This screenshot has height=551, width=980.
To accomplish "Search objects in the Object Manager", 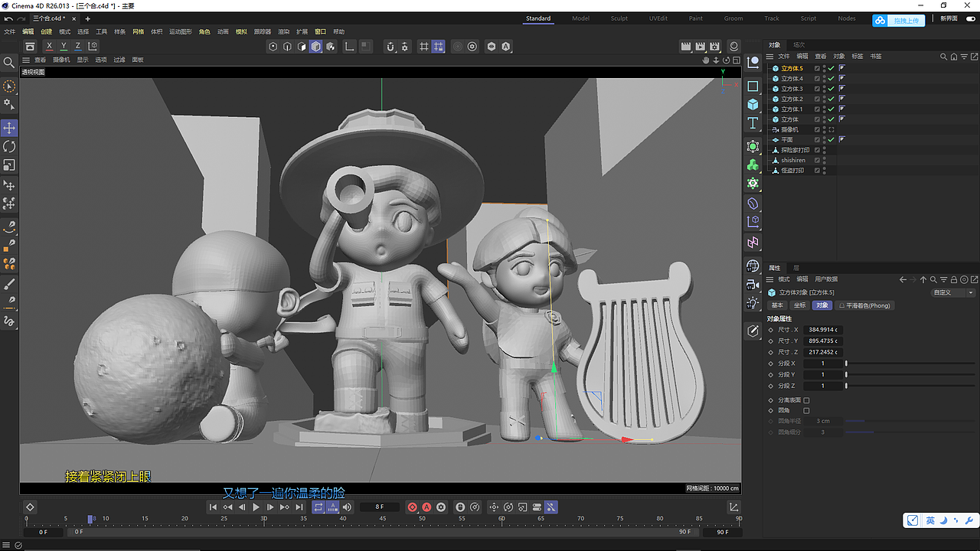I will point(944,57).
